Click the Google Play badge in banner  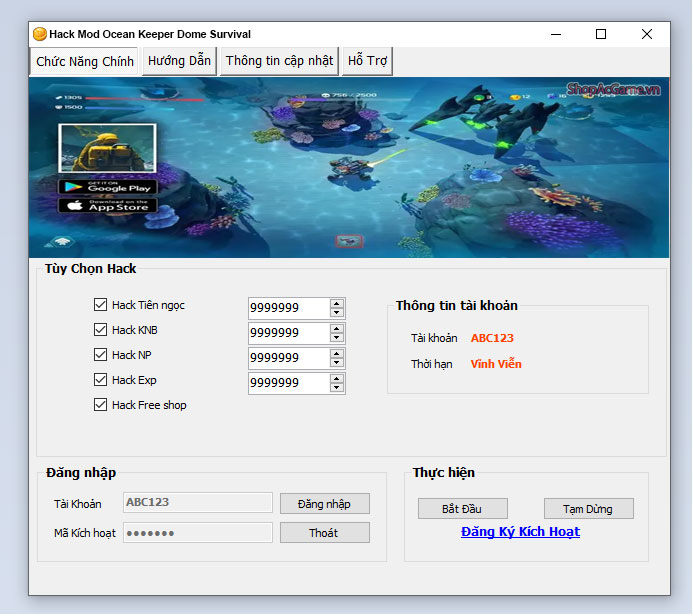(x=107, y=187)
